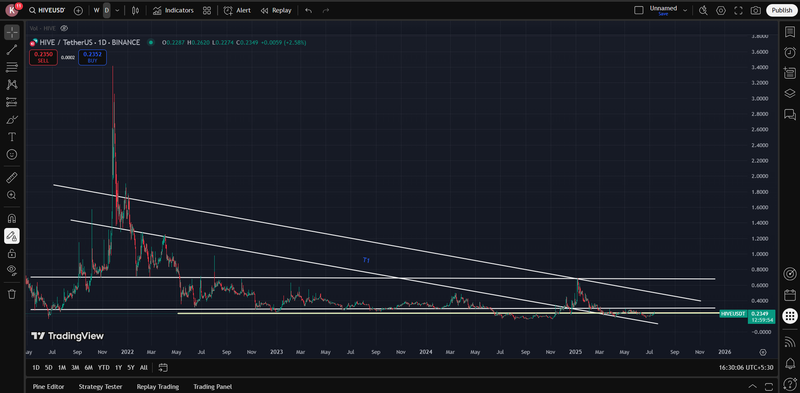
Task: Open the chats panel icon
Action: pyautogui.click(x=790, y=114)
